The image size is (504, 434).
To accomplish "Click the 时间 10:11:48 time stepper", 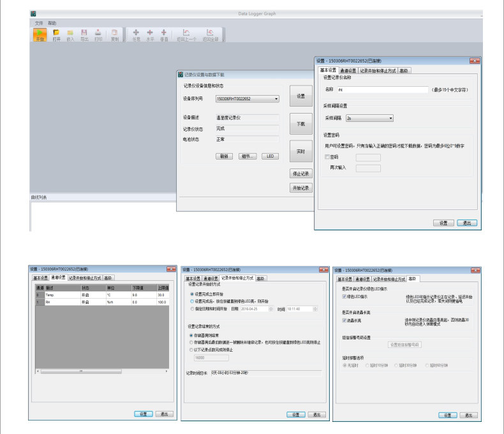I will (x=315, y=309).
